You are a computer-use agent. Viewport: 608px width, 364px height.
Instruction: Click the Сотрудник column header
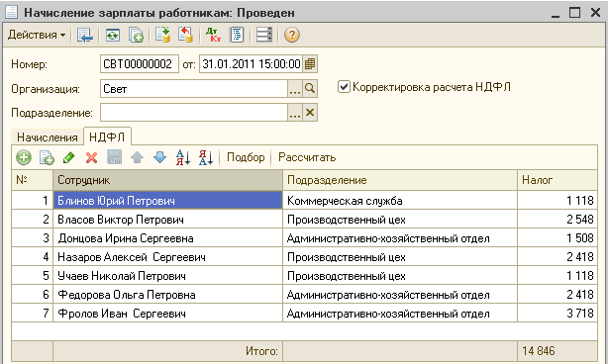(x=167, y=180)
